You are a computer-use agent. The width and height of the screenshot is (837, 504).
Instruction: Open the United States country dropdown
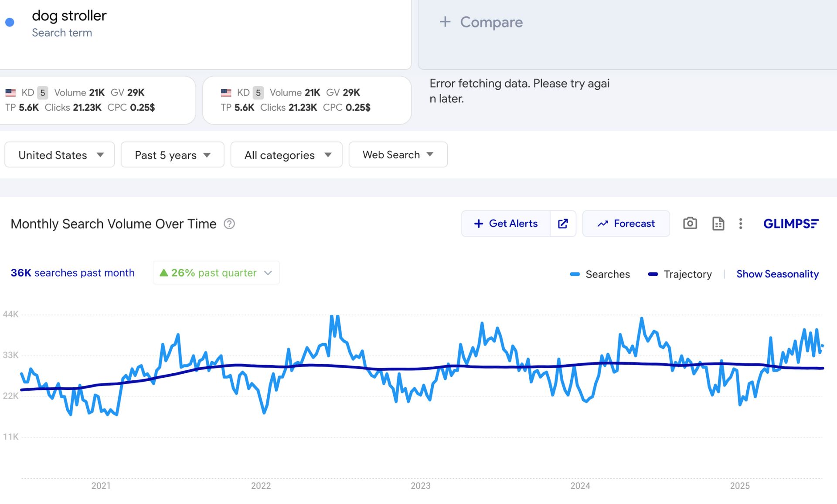(60, 155)
